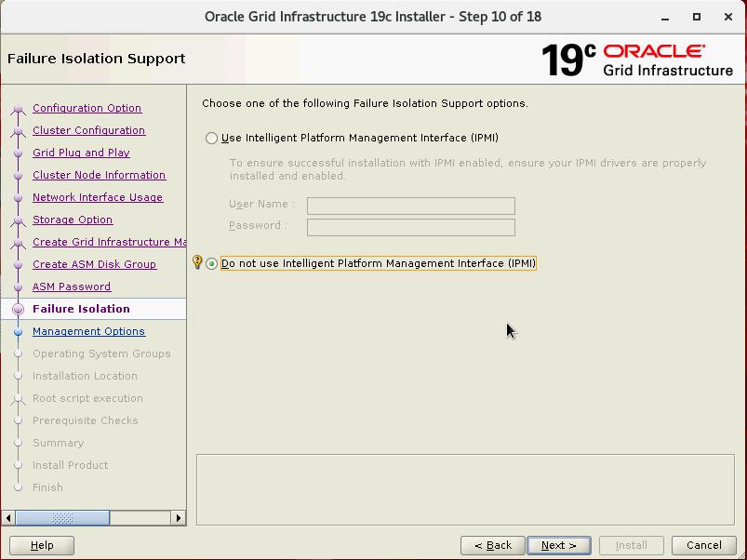Image resolution: width=747 pixels, height=560 pixels.
Task: Click the left scroll arrow in sidebar
Action: coord(8,518)
